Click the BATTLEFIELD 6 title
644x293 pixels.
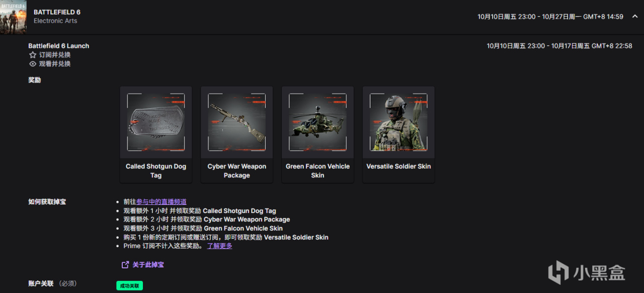point(57,12)
